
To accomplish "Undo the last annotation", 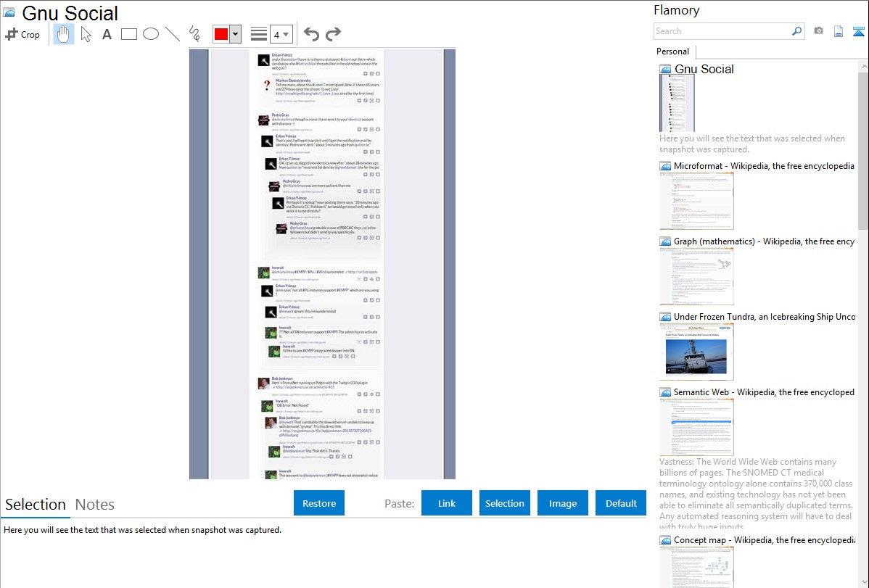I will (311, 34).
